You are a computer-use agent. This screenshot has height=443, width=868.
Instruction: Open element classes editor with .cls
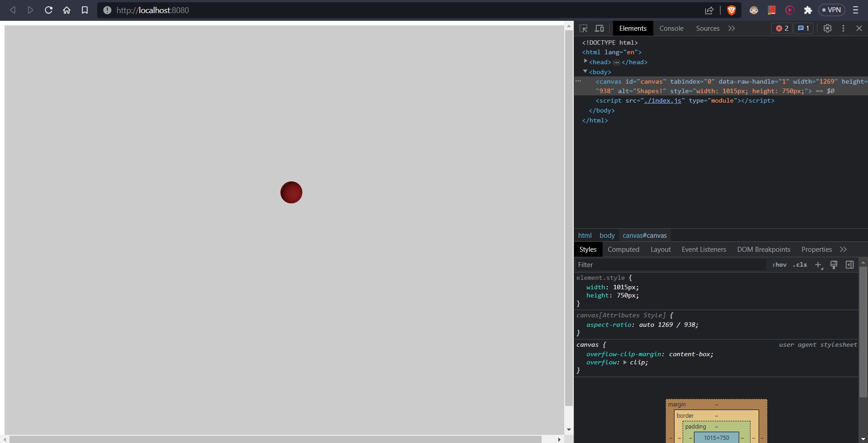[799, 265]
